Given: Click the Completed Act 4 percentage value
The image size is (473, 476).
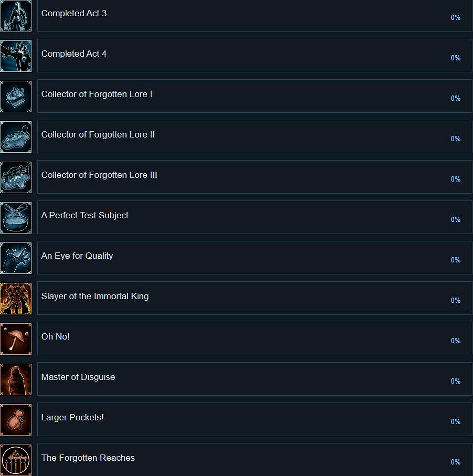Looking at the screenshot, I should 455,58.
